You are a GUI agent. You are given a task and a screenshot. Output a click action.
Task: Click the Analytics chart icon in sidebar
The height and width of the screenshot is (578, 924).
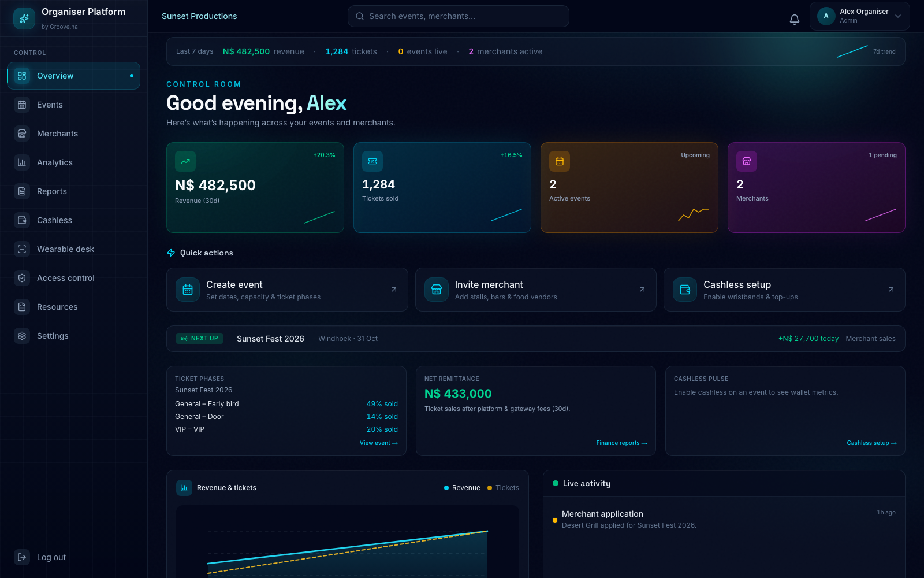coord(22,162)
